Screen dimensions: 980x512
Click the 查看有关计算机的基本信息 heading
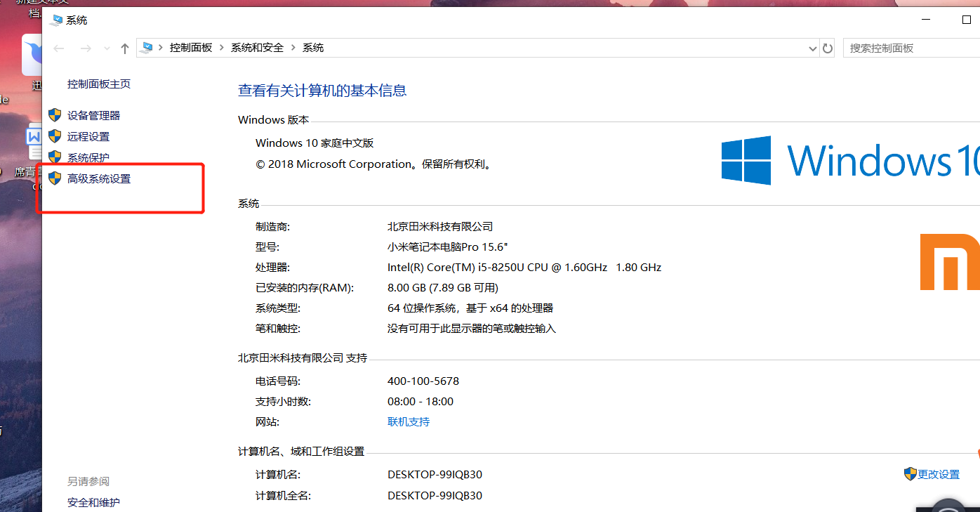tap(322, 90)
